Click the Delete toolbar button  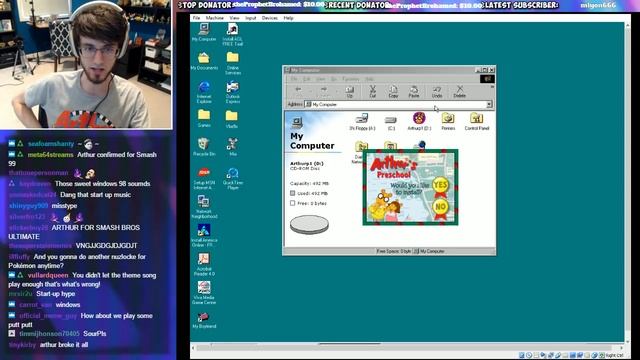460,91
